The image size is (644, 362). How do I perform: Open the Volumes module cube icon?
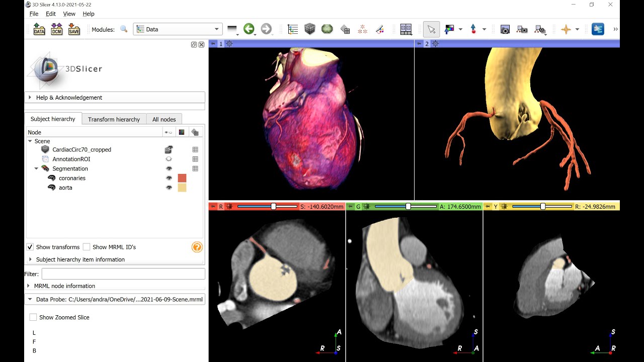[310, 29]
